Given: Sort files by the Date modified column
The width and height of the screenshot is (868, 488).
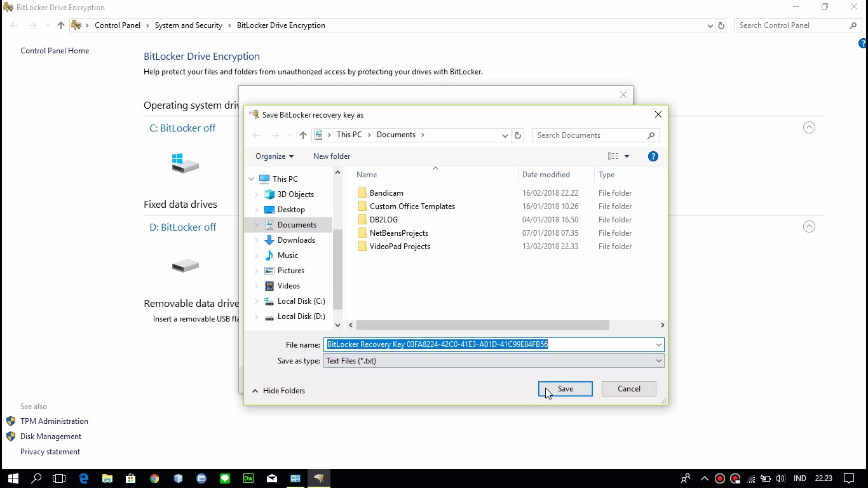Looking at the screenshot, I should (x=546, y=175).
